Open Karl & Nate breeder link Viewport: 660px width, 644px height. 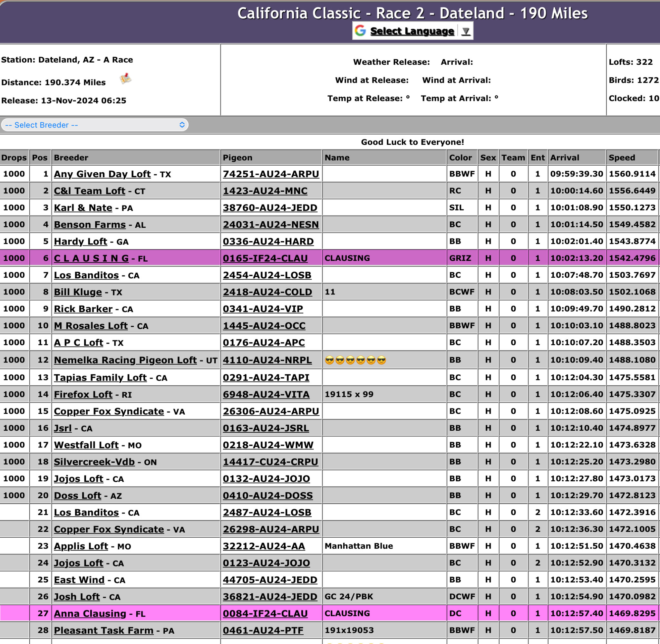pos(83,208)
